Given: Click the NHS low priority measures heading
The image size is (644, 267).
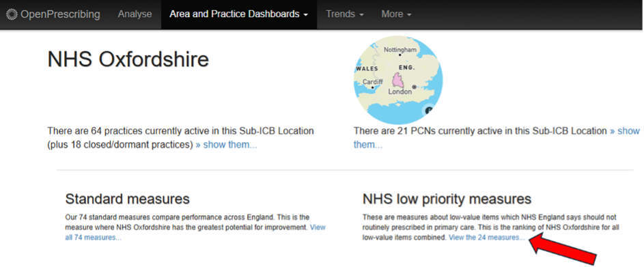Looking at the screenshot, I should pyautogui.click(x=447, y=199).
